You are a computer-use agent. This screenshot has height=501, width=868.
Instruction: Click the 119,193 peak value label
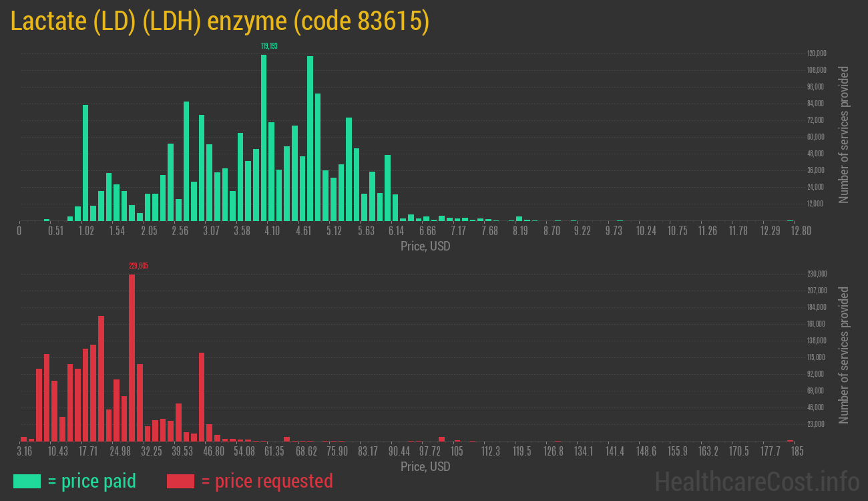coord(269,47)
